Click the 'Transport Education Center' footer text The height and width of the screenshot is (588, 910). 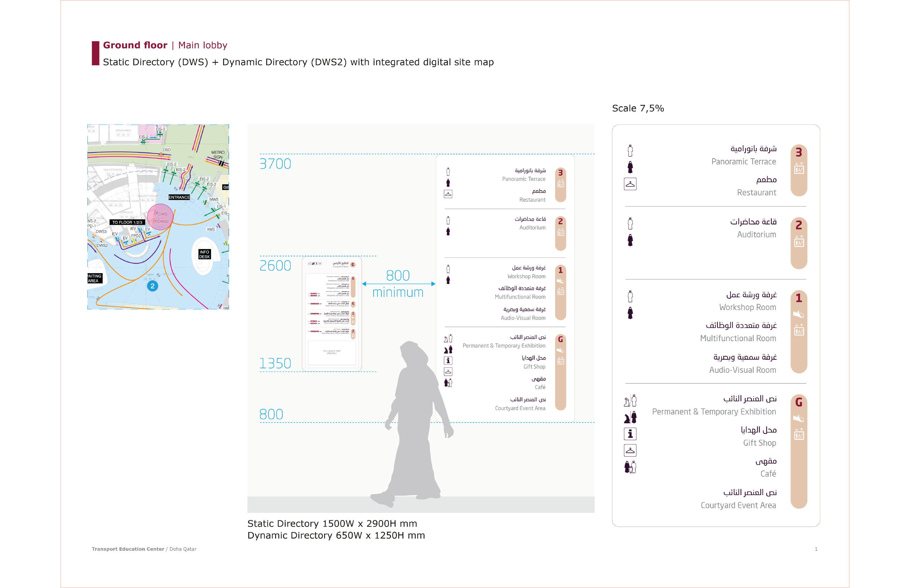tap(128, 549)
